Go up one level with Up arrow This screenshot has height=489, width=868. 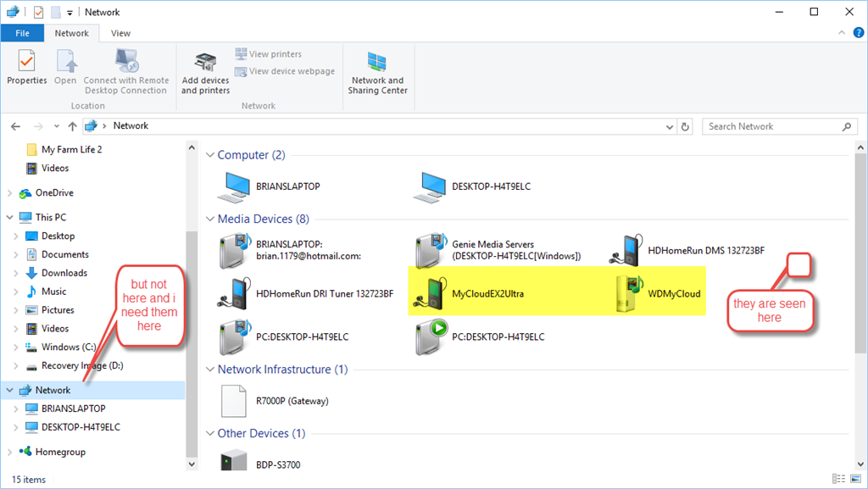click(x=73, y=126)
